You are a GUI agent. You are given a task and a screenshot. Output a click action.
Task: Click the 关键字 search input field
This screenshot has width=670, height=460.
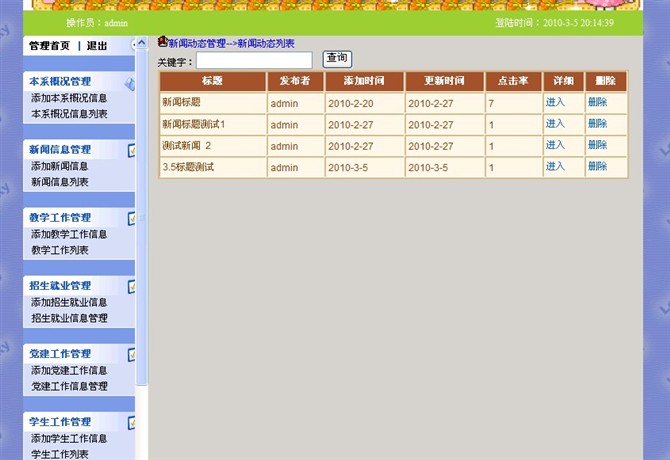coord(254,60)
